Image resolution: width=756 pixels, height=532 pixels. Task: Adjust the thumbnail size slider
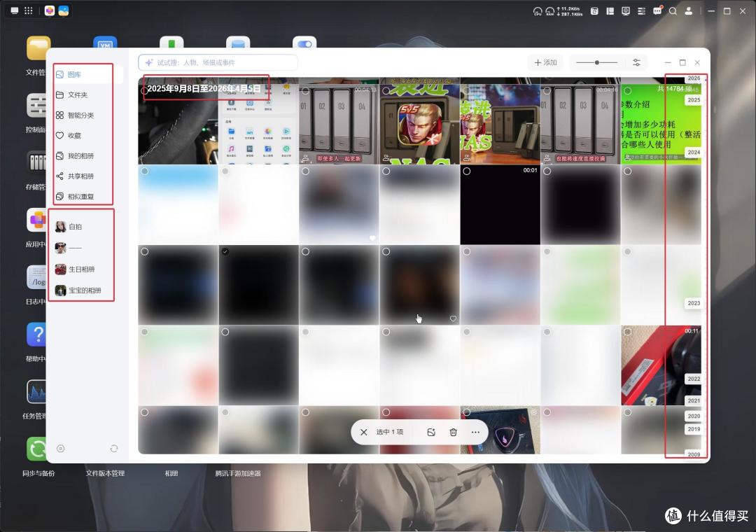click(597, 63)
